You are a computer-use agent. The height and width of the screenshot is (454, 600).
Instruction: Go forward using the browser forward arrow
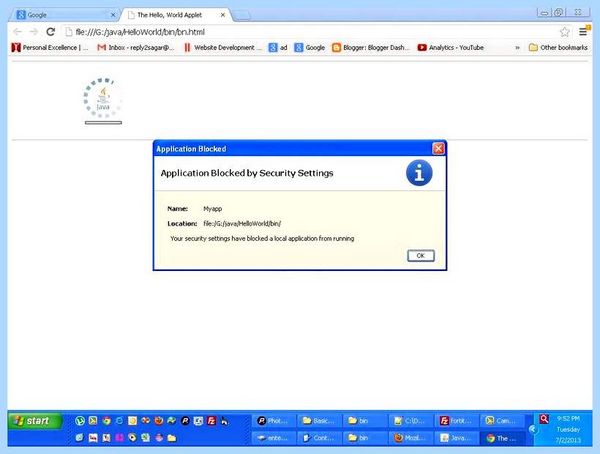pos(34,32)
